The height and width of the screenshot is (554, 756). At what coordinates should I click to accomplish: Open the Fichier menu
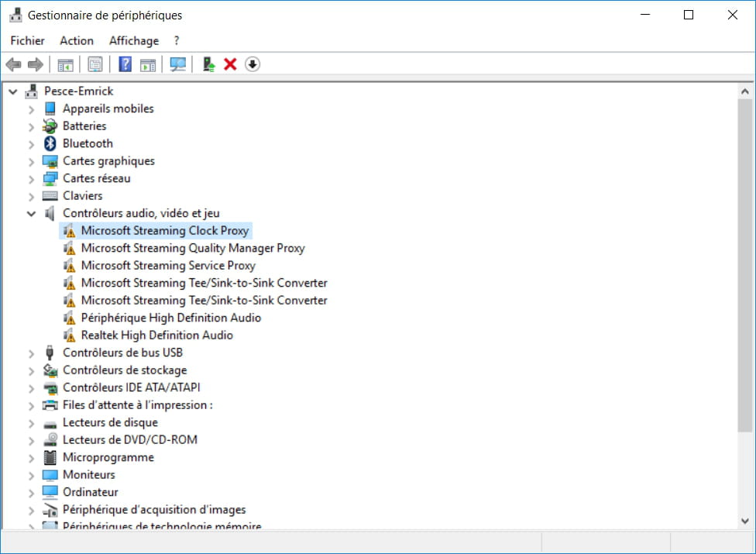click(x=27, y=40)
